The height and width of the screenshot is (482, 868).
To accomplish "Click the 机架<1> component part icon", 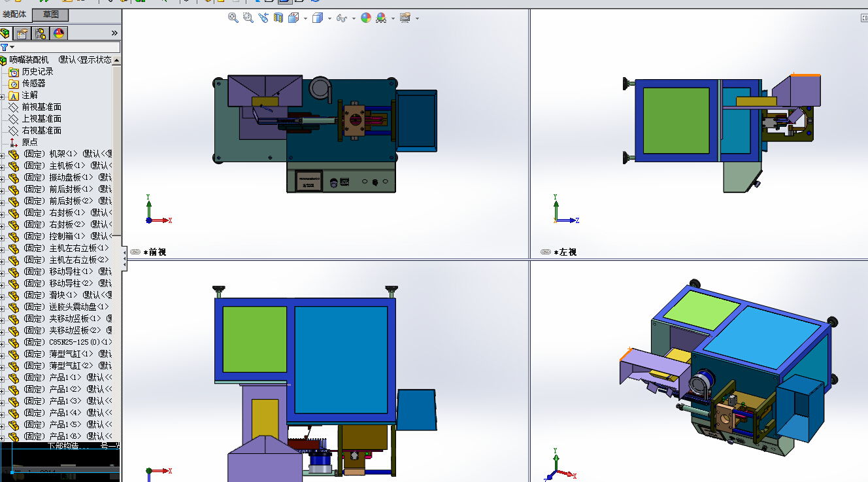I will [x=14, y=154].
